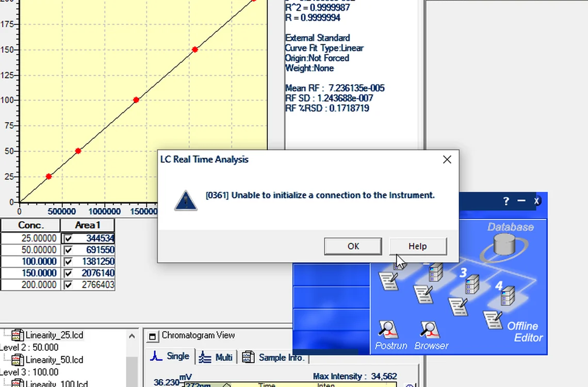Uncheck the 100.0000 concentration row checkbox

(x=68, y=262)
